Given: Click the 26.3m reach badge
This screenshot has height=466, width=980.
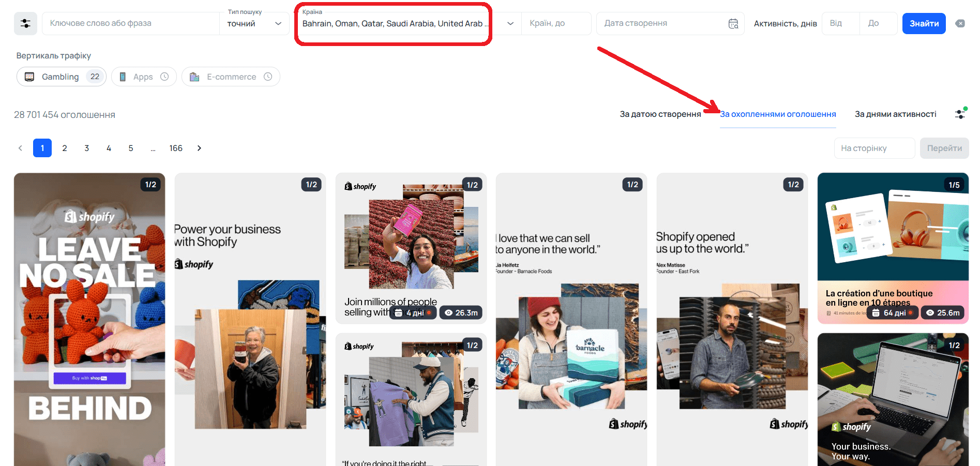Looking at the screenshot, I should click(x=461, y=313).
